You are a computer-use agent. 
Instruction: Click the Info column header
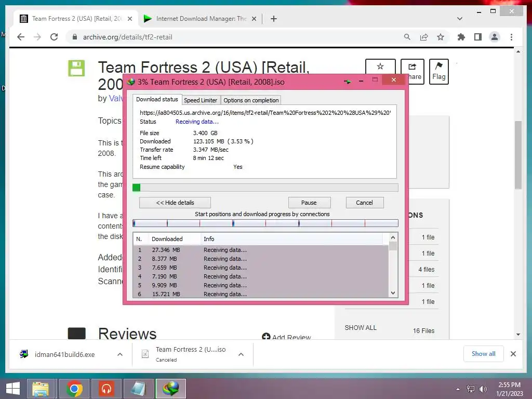pyautogui.click(x=292, y=239)
